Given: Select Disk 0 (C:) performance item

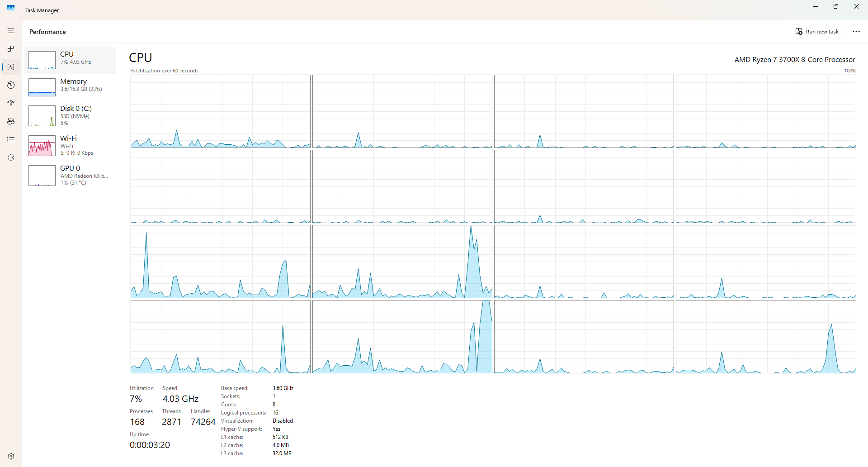Looking at the screenshot, I should click(70, 116).
